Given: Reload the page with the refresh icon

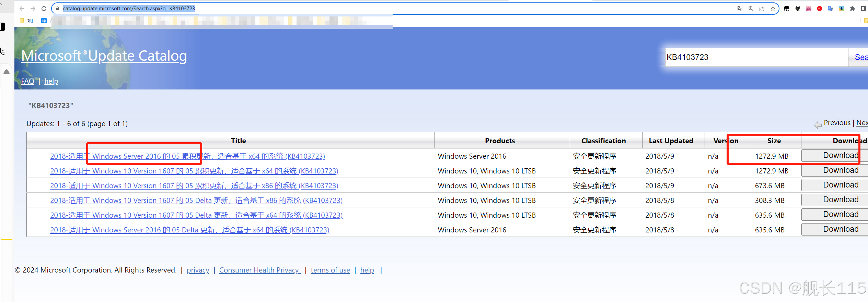Looking at the screenshot, I should (44, 9).
